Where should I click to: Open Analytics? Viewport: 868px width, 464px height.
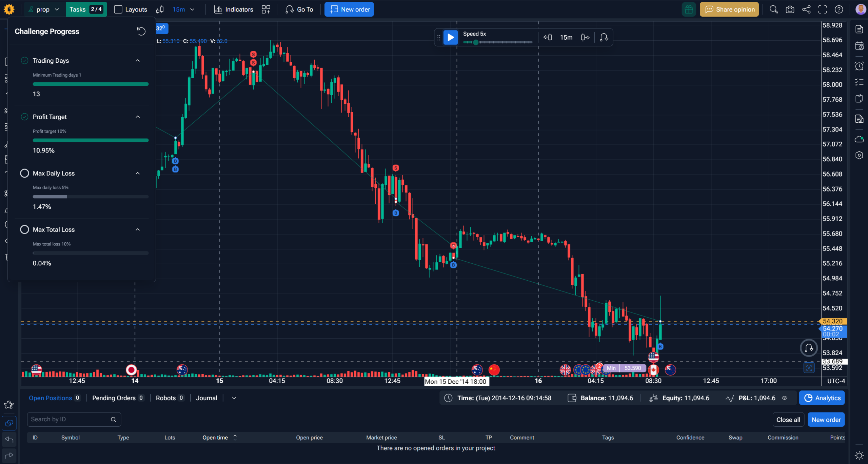(x=822, y=398)
